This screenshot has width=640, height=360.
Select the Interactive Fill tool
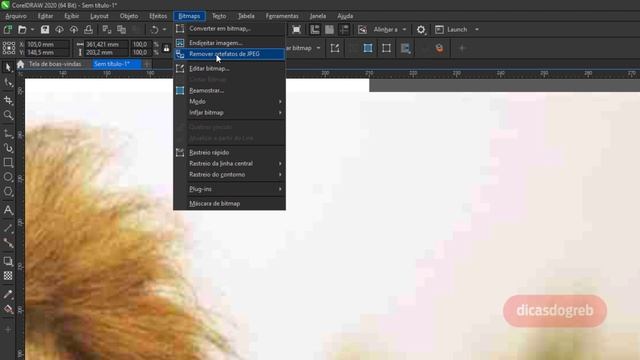(8, 309)
